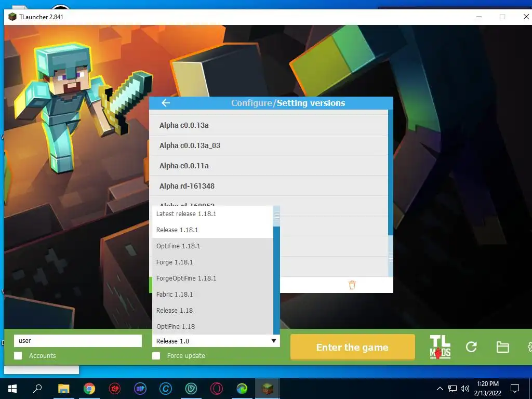
Task: Launch Opera from taskbar
Action: click(x=217, y=389)
